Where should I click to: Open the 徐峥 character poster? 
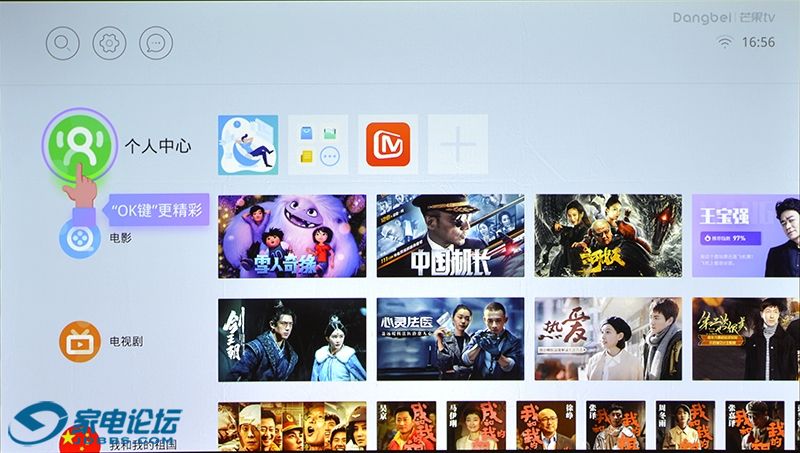click(546, 426)
